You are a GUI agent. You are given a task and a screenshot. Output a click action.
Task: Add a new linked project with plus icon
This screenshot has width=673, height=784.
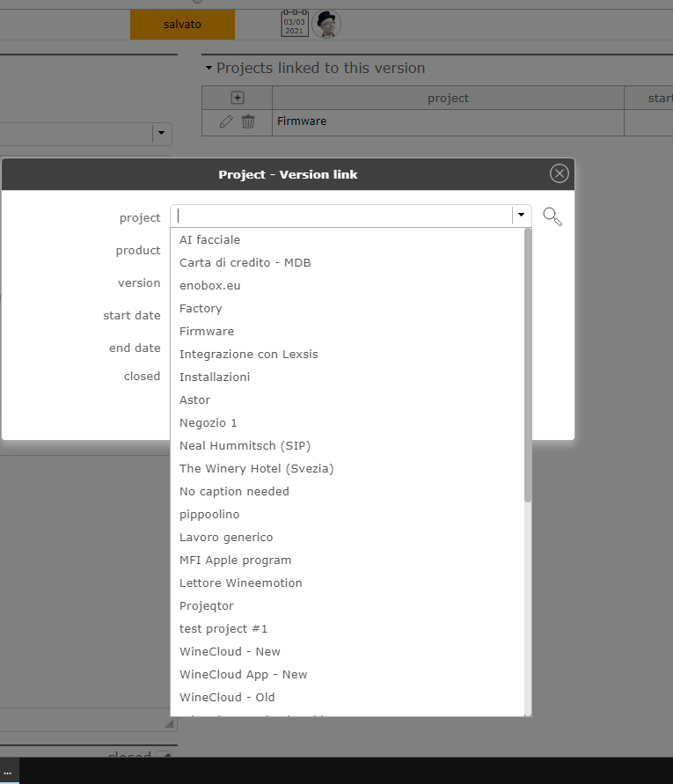238,98
